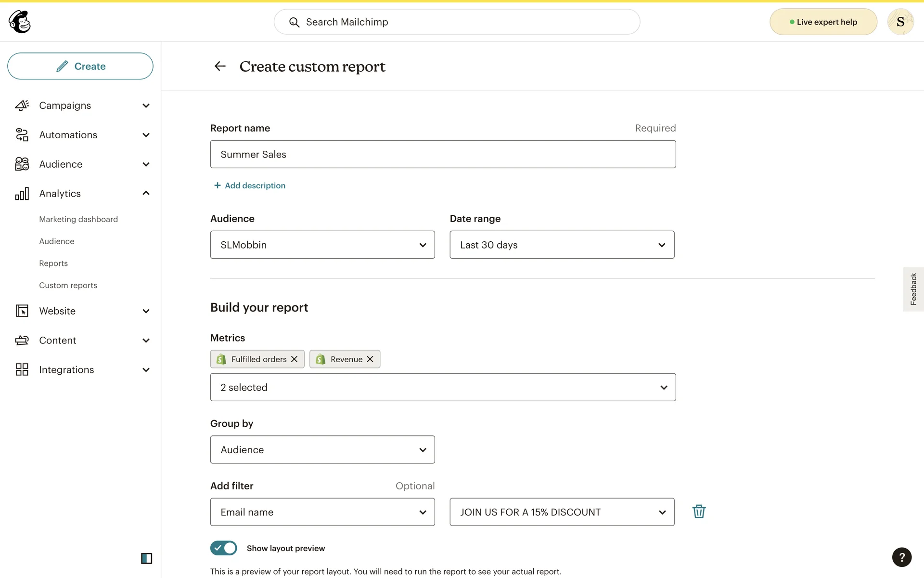The width and height of the screenshot is (924, 578).
Task: Click the user profile avatar S
Action: pos(900,22)
